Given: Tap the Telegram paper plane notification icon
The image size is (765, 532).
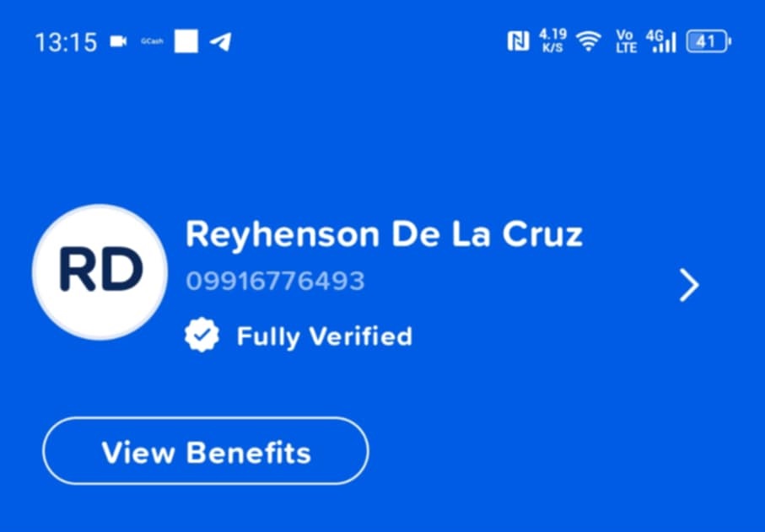Looking at the screenshot, I should click(220, 41).
